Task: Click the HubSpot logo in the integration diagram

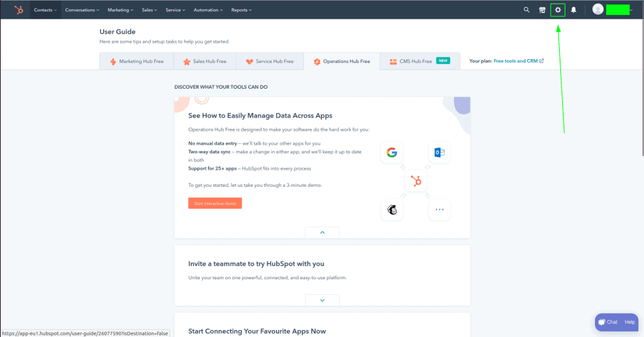Action: pyautogui.click(x=416, y=181)
